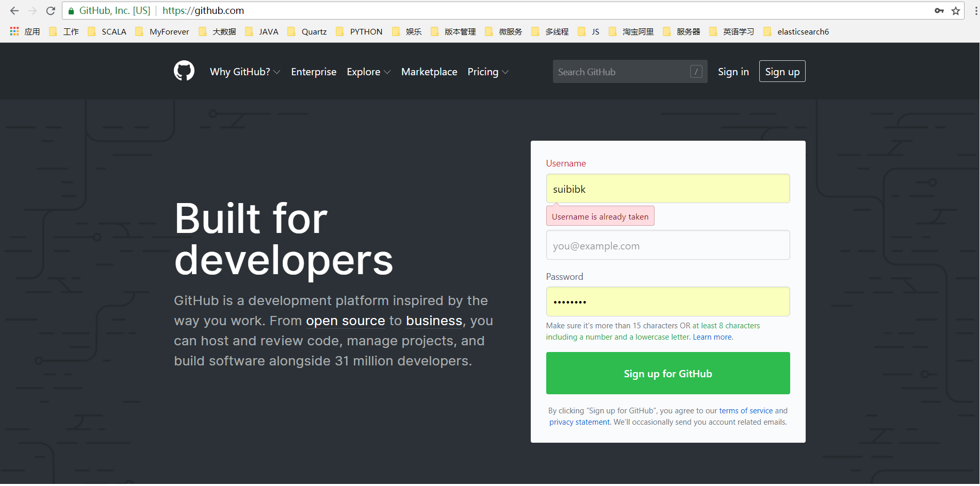980x486 pixels.
Task: Click the browser back arrow
Action: point(14,11)
